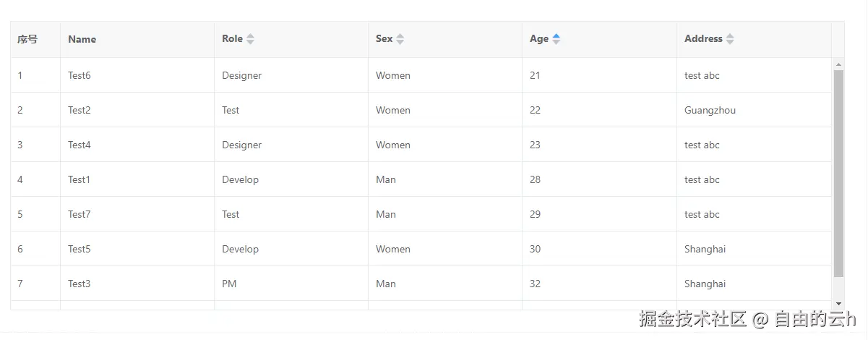
Task: Click the Test4 row name
Action: click(x=80, y=145)
